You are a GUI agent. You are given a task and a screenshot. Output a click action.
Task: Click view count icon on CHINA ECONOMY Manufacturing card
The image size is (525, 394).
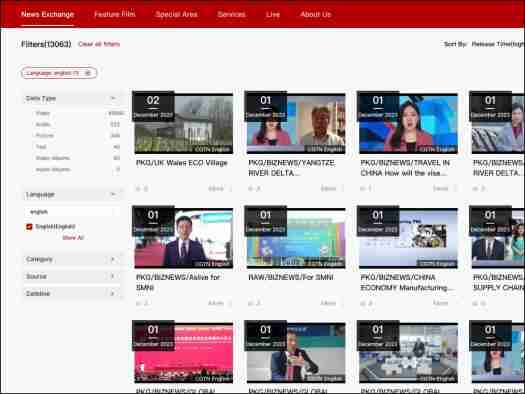363,303
